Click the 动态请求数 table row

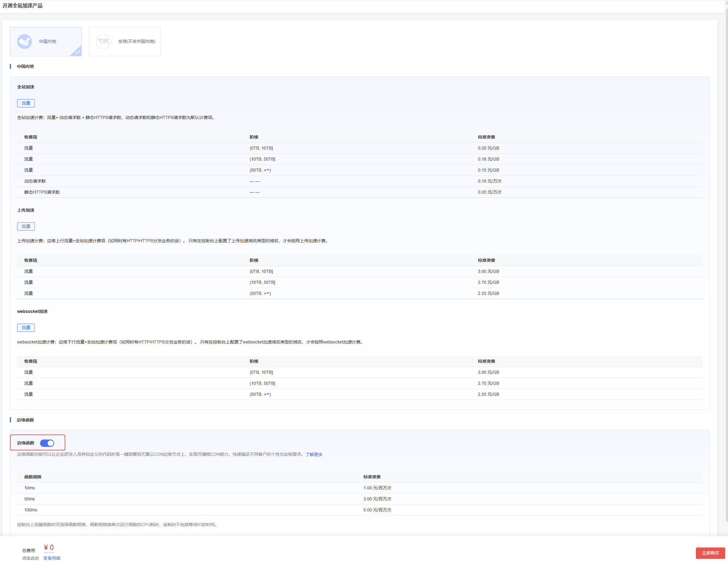(x=35, y=181)
